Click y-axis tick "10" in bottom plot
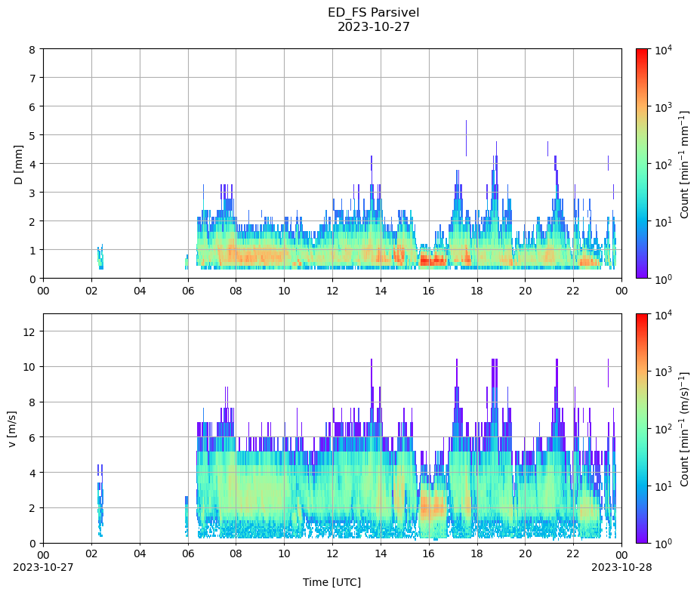 click(29, 367)
